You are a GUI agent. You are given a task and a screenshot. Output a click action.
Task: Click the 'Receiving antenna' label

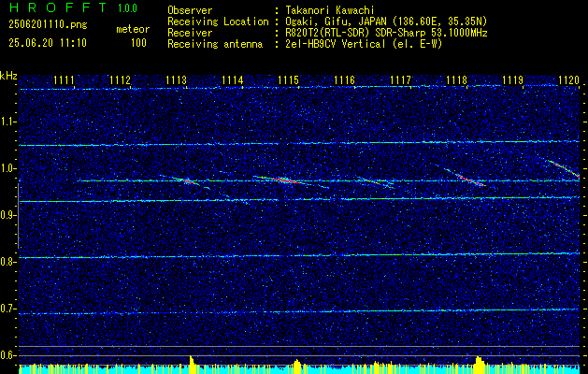215,44
